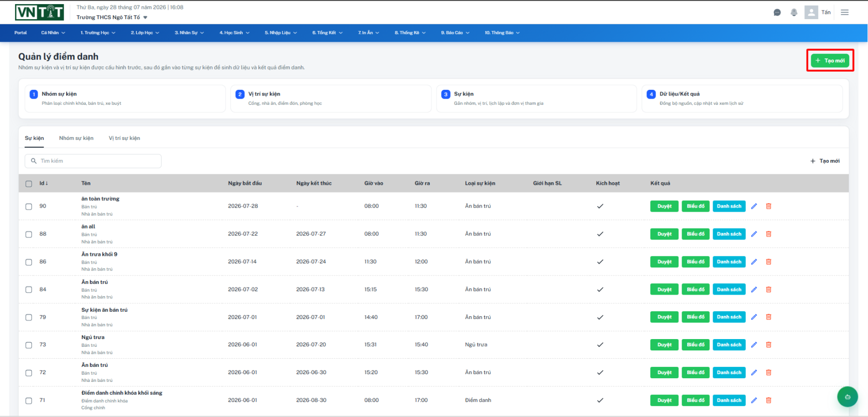Open Danh sách for event 86

click(x=729, y=262)
